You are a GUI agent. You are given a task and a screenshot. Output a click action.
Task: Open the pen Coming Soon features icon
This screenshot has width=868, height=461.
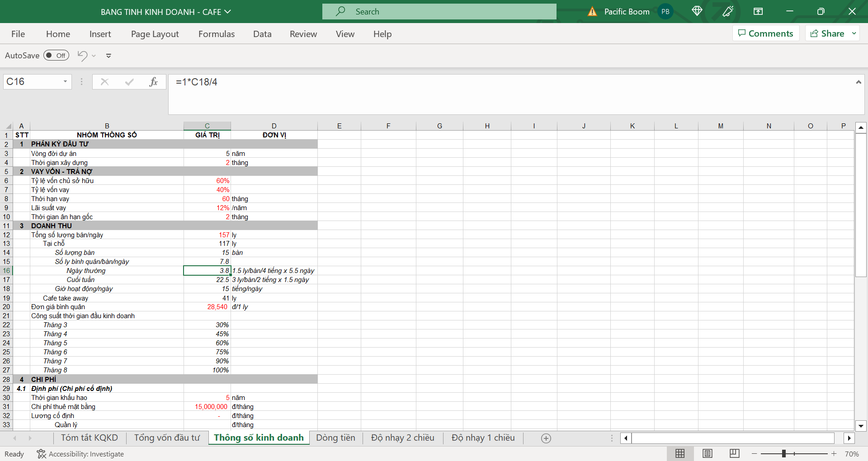pyautogui.click(x=728, y=11)
